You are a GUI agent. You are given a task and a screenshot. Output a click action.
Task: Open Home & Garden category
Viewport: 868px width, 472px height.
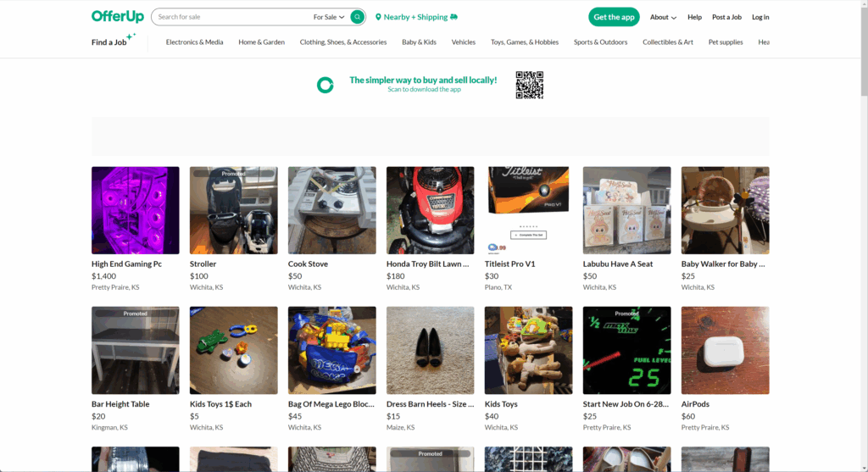click(261, 42)
